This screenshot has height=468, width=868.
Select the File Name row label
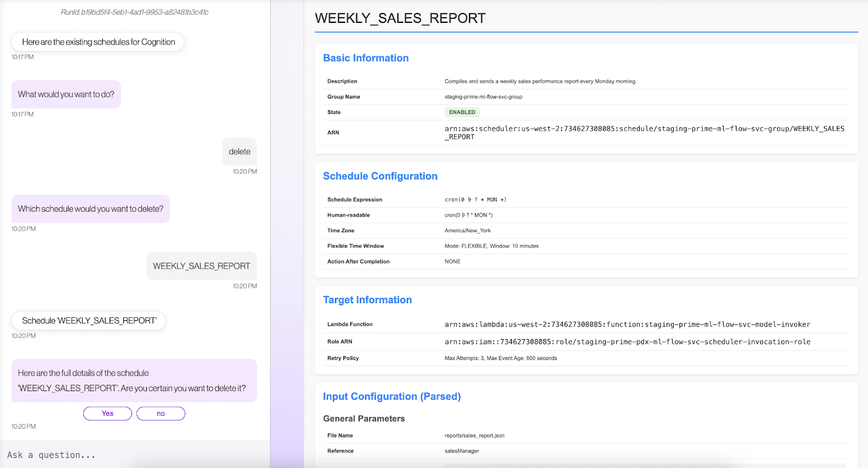coord(340,436)
